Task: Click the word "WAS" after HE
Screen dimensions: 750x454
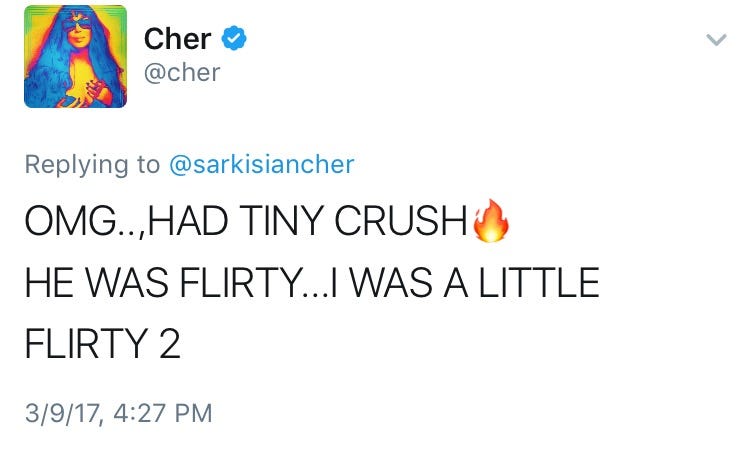Action: [x=127, y=282]
